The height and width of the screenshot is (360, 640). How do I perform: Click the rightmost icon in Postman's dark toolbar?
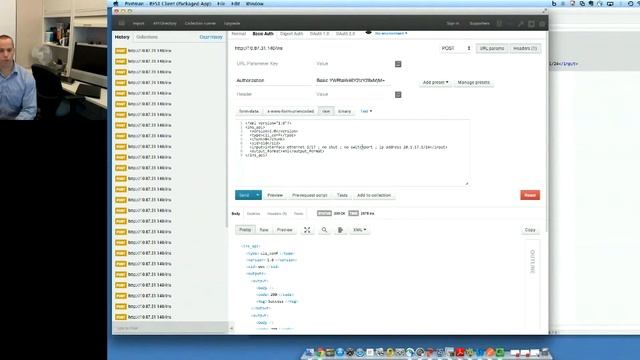coord(542,24)
